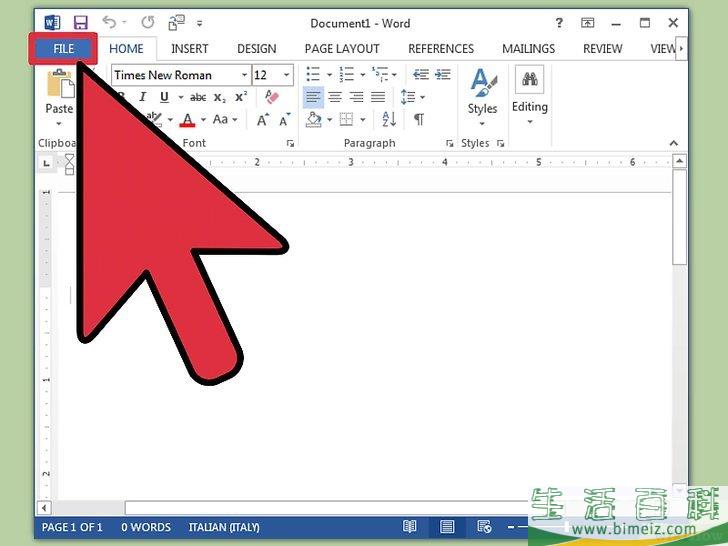
Task: Click the Touch/Mouse mode icon
Action: point(176,22)
